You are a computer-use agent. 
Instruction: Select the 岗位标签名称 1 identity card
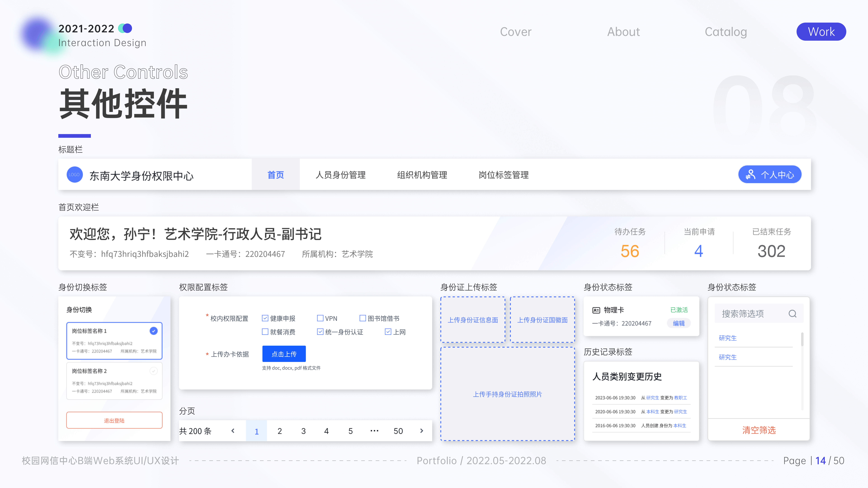coord(114,341)
